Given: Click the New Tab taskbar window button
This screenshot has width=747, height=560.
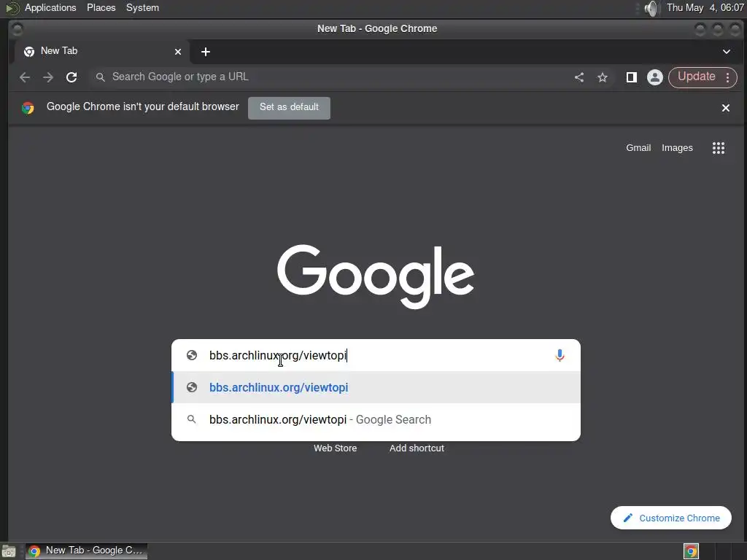Looking at the screenshot, I should click(x=86, y=551).
